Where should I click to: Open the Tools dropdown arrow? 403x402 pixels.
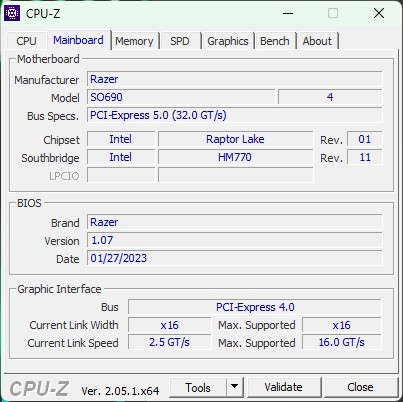(x=235, y=387)
